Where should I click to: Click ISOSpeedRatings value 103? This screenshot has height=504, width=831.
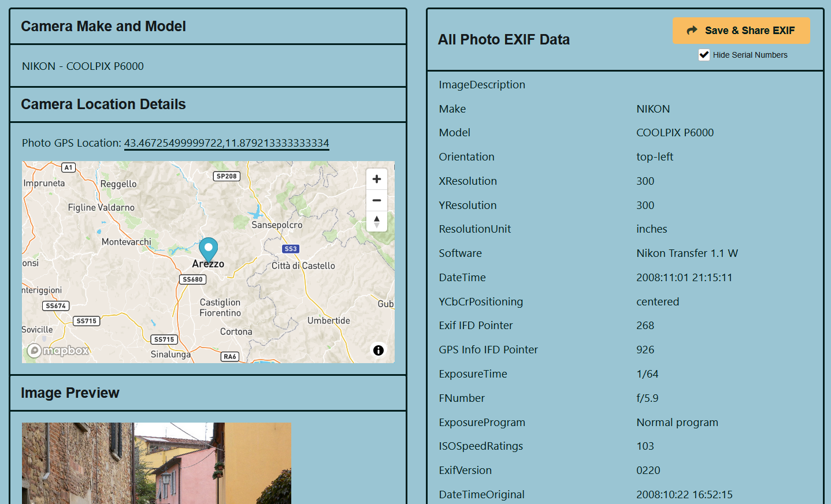coord(645,446)
